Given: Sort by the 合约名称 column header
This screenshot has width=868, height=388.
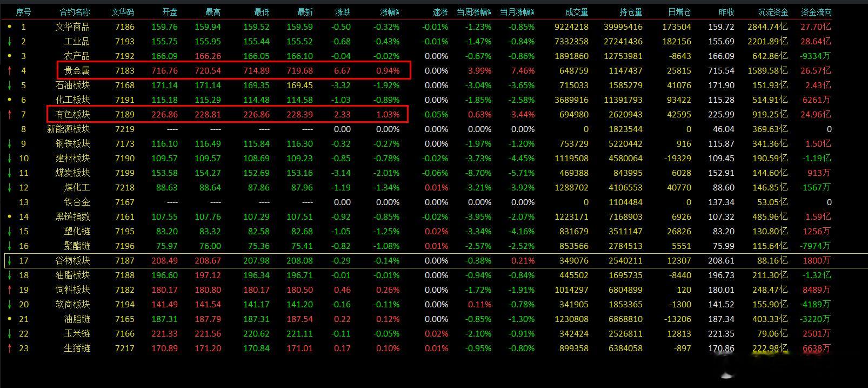Looking at the screenshot, I should pos(75,12).
